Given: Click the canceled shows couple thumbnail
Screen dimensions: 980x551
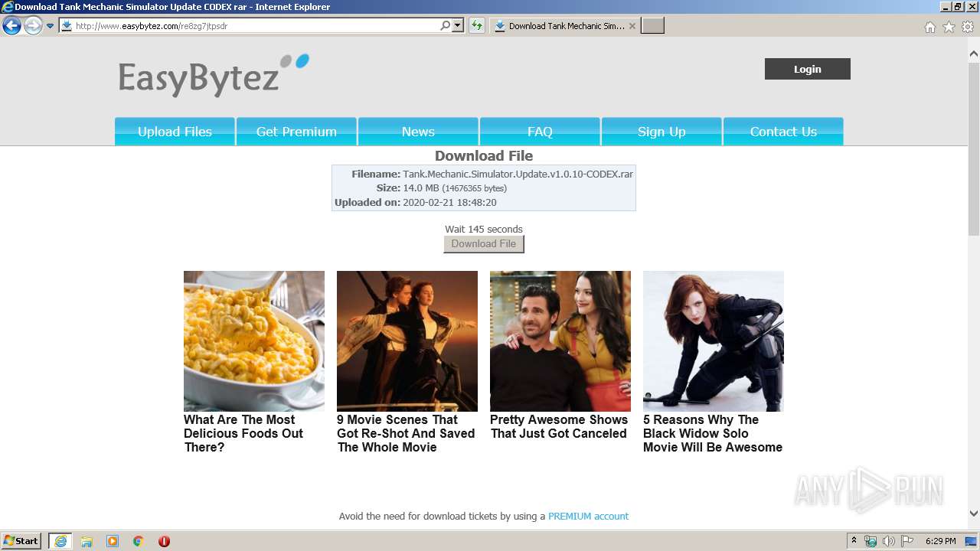Looking at the screenshot, I should pos(560,341).
